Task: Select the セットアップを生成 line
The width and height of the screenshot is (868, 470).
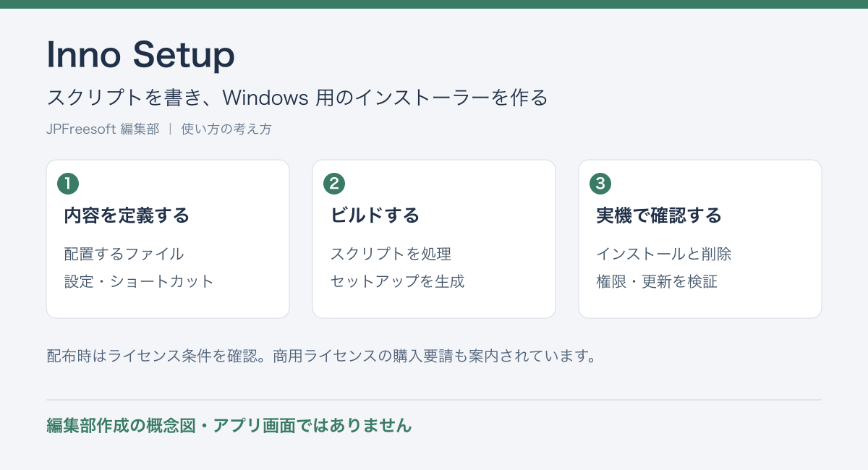Action: click(x=397, y=281)
